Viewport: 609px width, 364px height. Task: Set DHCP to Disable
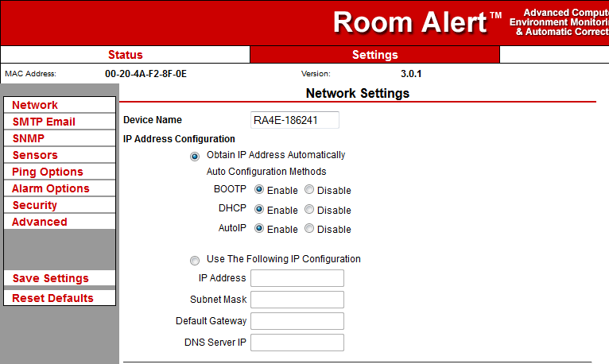click(x=309, y=210)
